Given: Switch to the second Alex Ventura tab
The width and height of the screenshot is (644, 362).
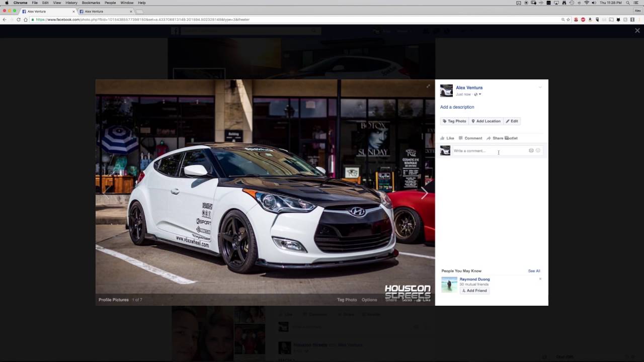Looking at the screenshot, I should pyautogui.click(x=105, y=11).
